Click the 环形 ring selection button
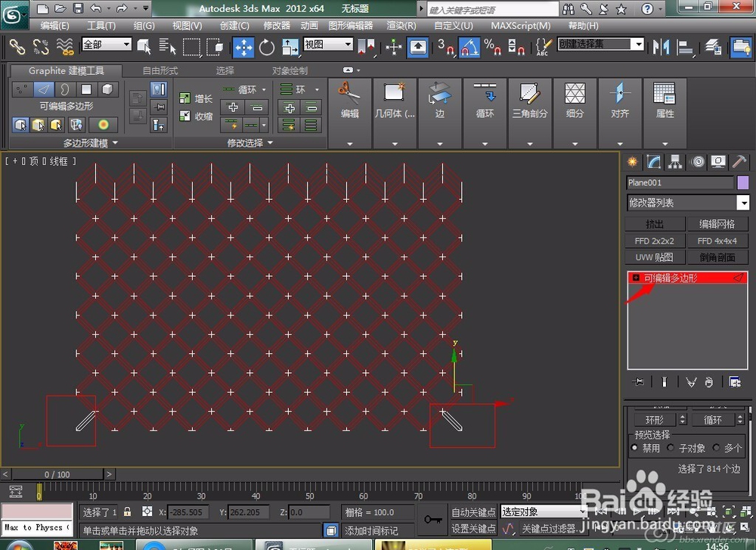 pyautogui.click(x=655, y=420)
